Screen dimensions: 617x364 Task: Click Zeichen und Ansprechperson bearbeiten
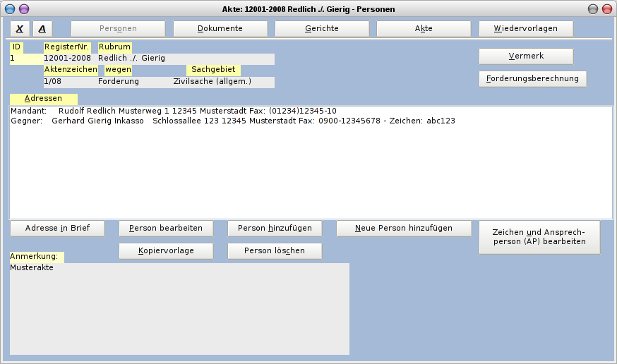pyautogui.click(x=539, y=237)
